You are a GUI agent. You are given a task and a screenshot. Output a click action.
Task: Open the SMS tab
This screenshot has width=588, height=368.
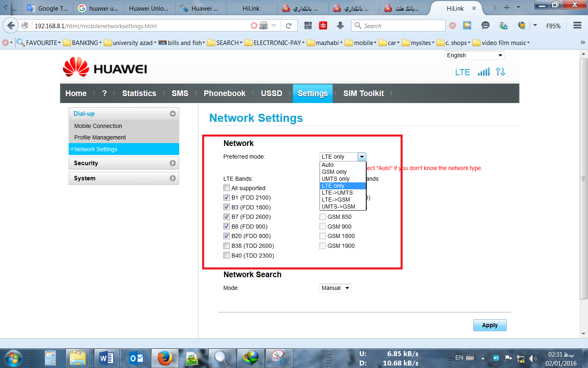click(180, 93)
